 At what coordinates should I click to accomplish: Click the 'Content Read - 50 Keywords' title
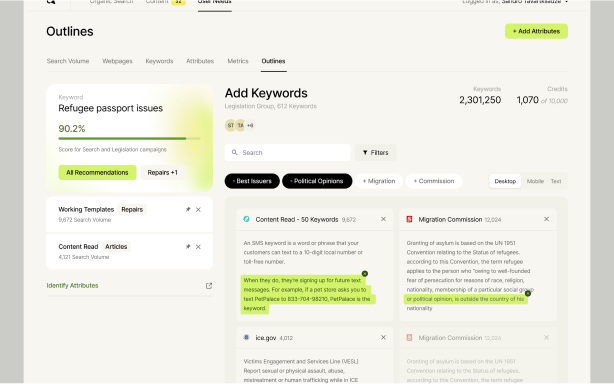297,220
